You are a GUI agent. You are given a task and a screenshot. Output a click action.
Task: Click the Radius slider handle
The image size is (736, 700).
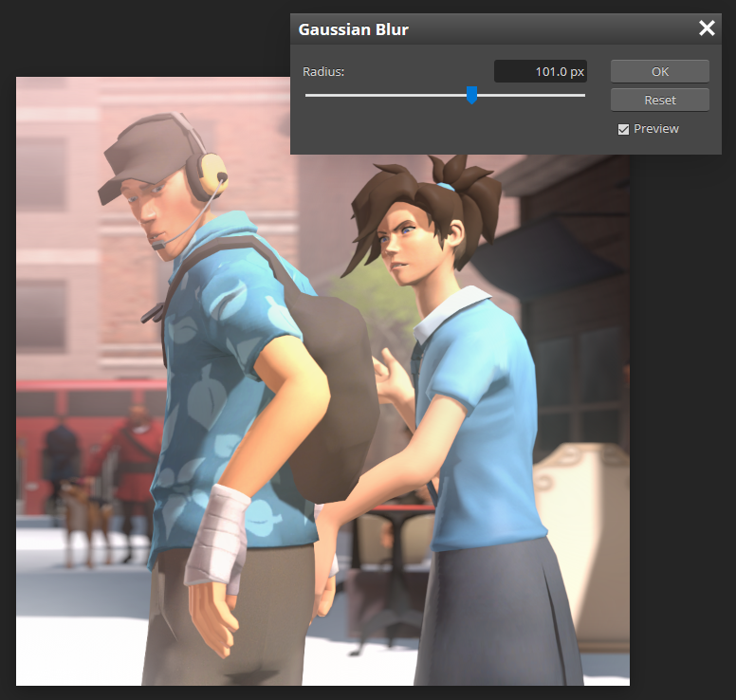(471, 95)
